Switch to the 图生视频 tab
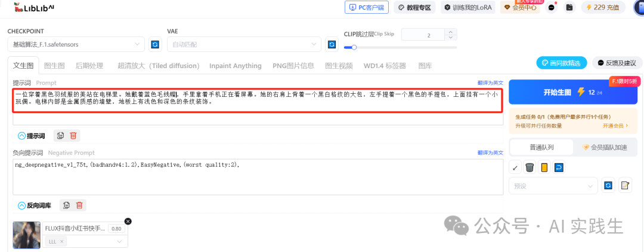This screenshot has width=644, height=252. (x=339, y=65)
